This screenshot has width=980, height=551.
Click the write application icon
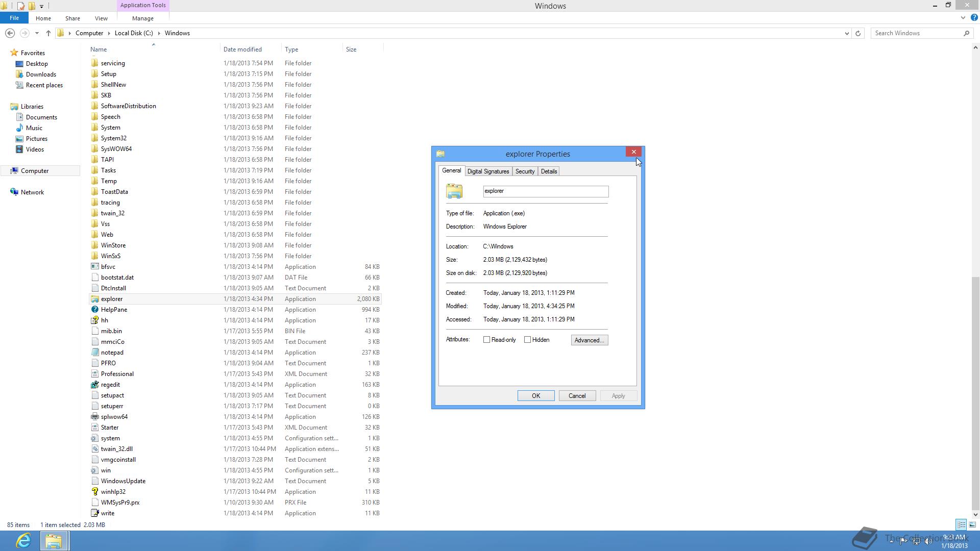tap(94, 513)
